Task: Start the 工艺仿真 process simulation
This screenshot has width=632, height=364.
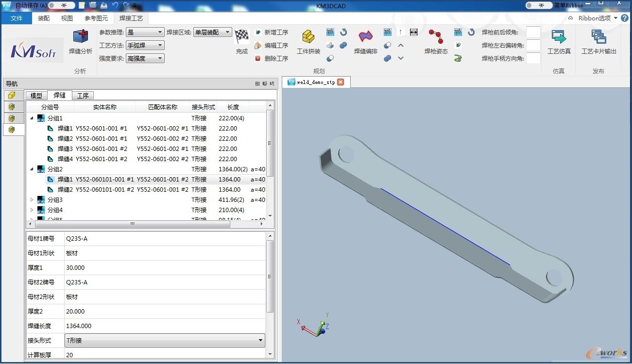Action: [x=559, y=42]
